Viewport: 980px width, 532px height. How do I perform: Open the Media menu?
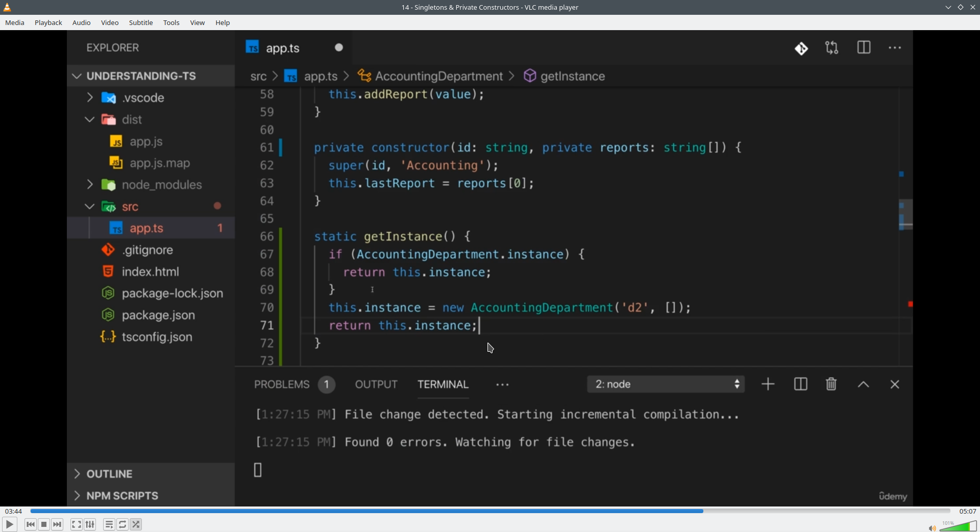[x=15, y=23]
